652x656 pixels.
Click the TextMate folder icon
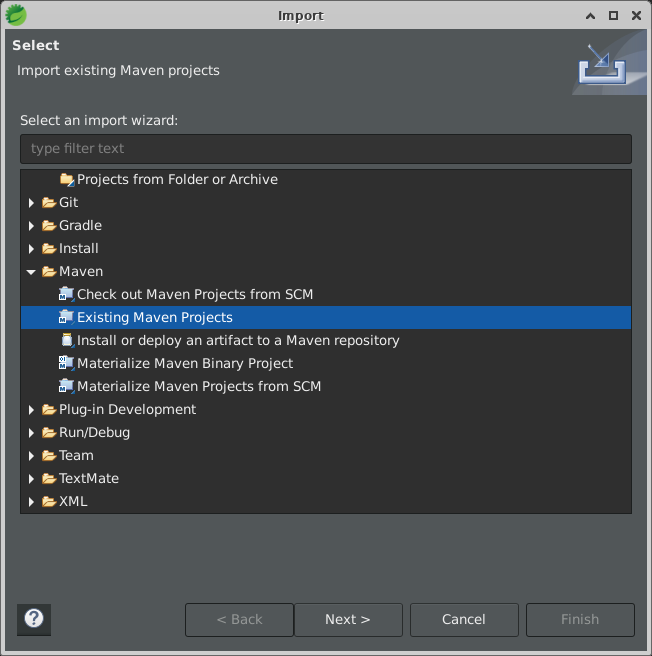coord(49,479)
